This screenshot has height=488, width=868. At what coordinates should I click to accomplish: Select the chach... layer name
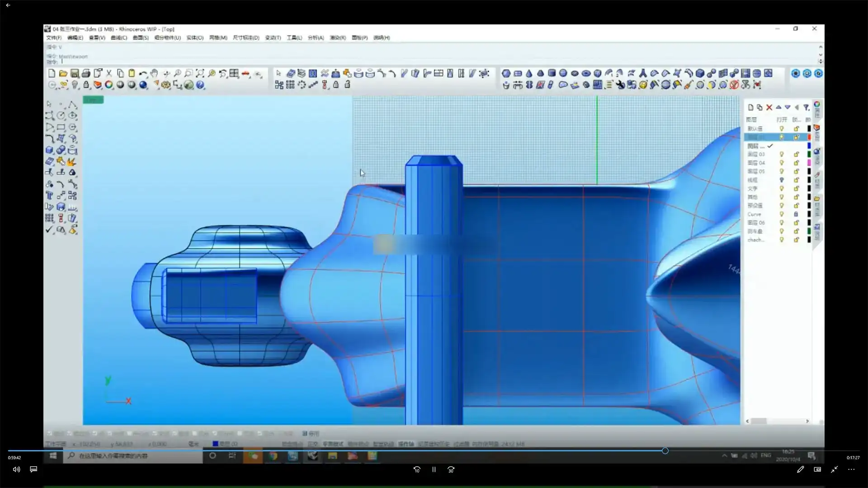[755, 240]
